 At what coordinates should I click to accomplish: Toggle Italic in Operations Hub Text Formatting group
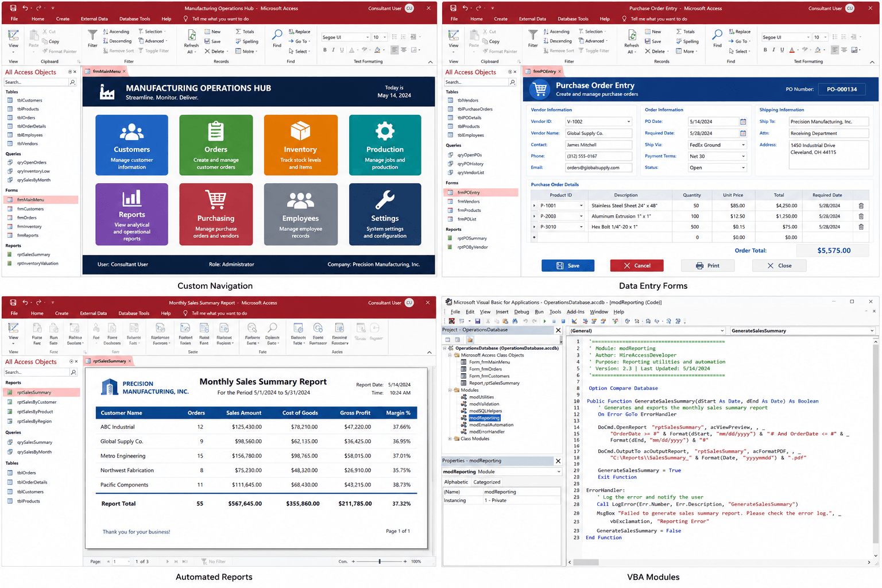click(x=334, y=50)
